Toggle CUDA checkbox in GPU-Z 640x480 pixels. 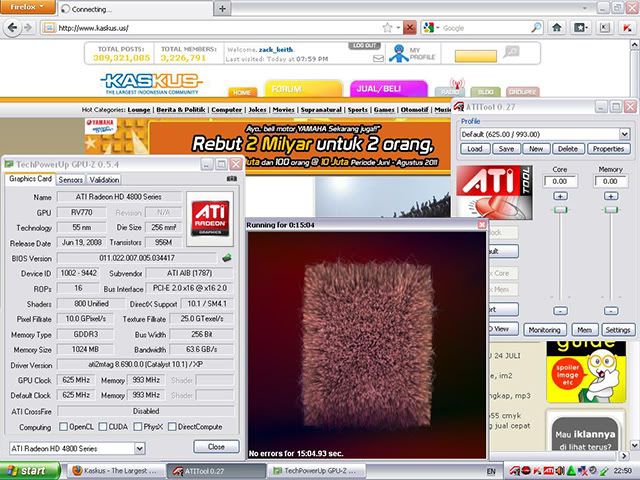(103, 427)
